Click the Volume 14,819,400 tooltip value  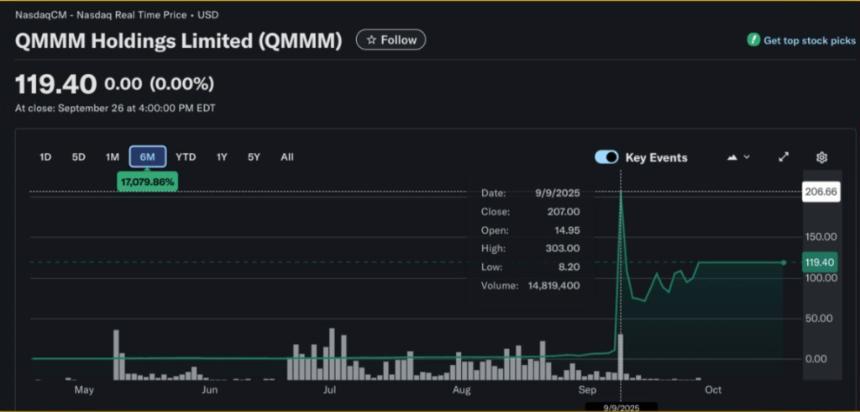click(552, 286)
